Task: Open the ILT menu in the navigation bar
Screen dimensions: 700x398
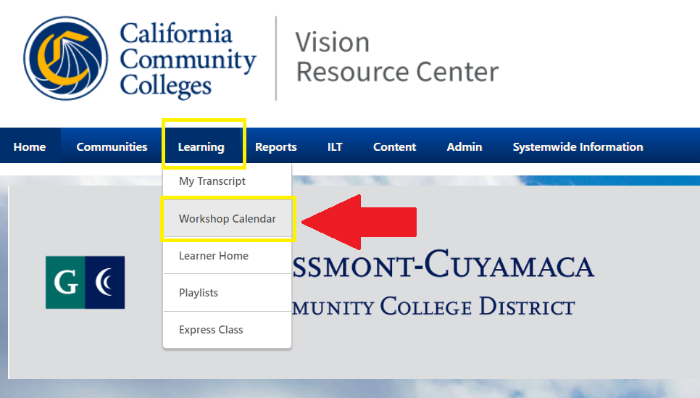Action: (x=335, y=147)
